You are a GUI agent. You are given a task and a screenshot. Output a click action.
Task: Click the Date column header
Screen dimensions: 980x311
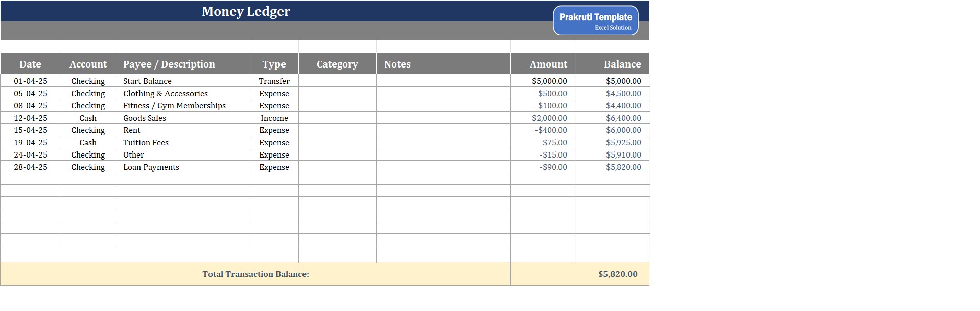tap(31, 64)
